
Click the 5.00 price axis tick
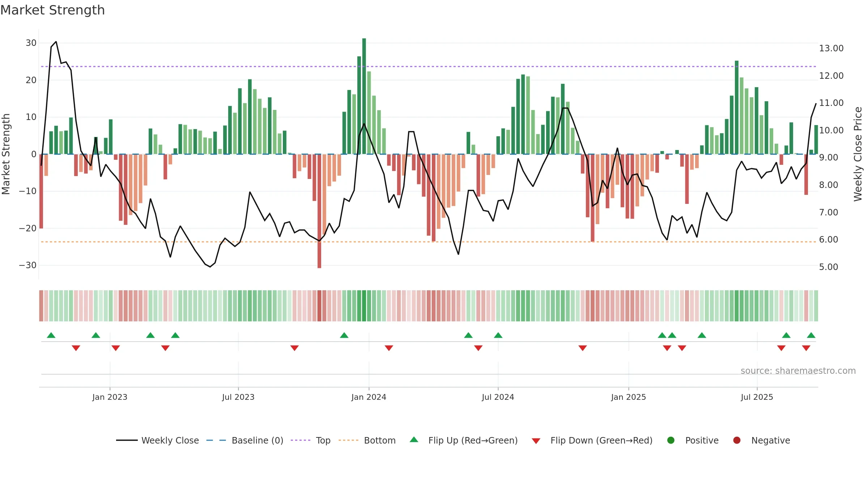point(828,267)
